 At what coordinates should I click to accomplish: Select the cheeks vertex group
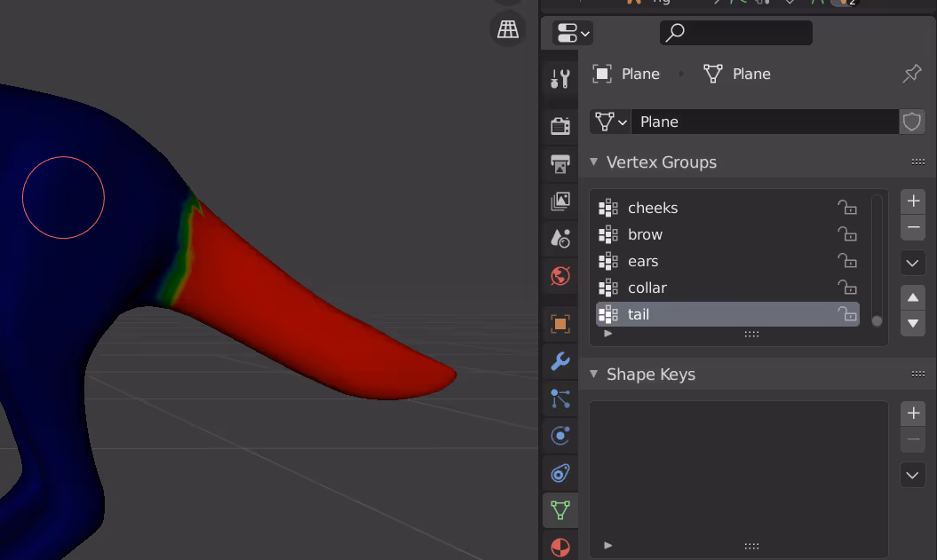click(x=727, y=208)
